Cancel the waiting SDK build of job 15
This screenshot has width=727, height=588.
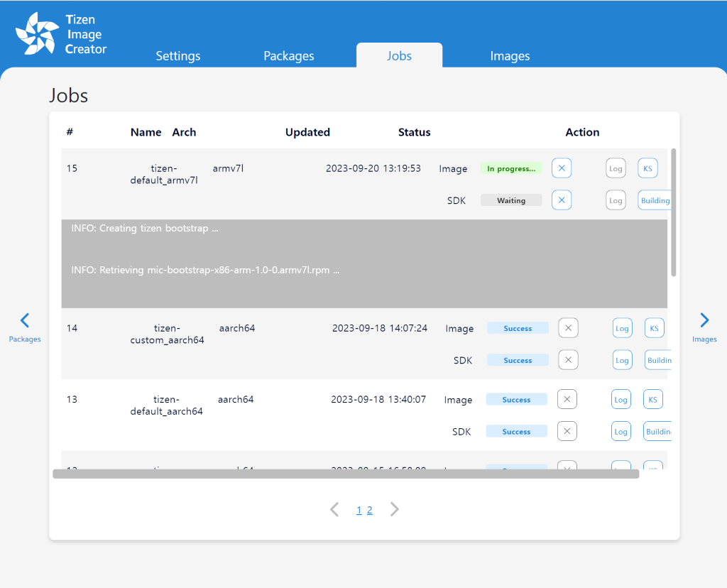[562, 200]
